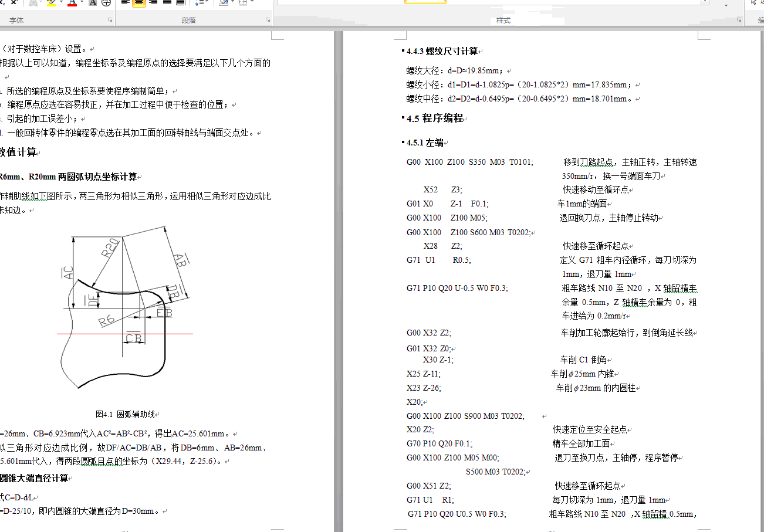The width and height of the screenshot is (764, 532).
Task: Open highlight color dropdown arrow
Action: click(60, 3)
